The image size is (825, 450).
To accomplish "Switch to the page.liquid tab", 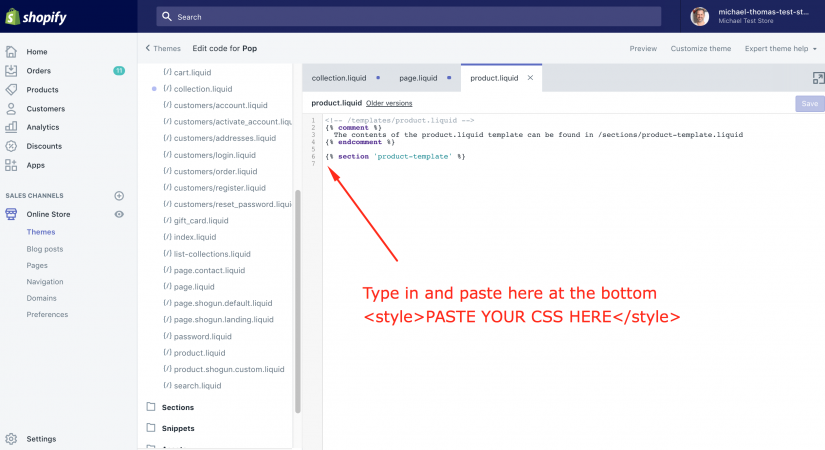I will [418, 78].
